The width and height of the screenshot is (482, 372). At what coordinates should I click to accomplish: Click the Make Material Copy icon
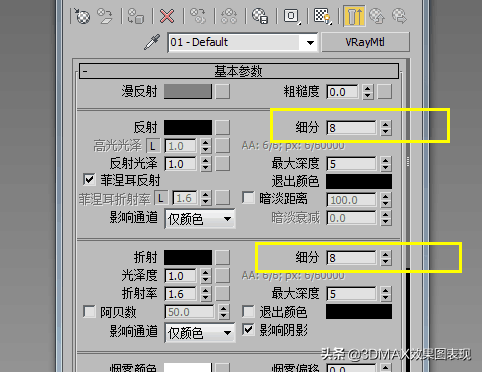click(x=198, y=16)
